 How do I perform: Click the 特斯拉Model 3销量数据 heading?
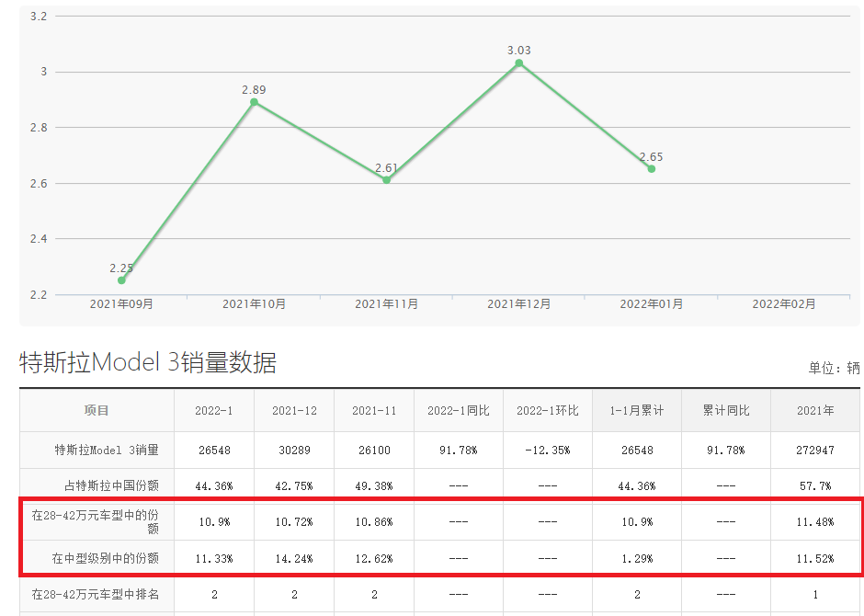point(148,362)
